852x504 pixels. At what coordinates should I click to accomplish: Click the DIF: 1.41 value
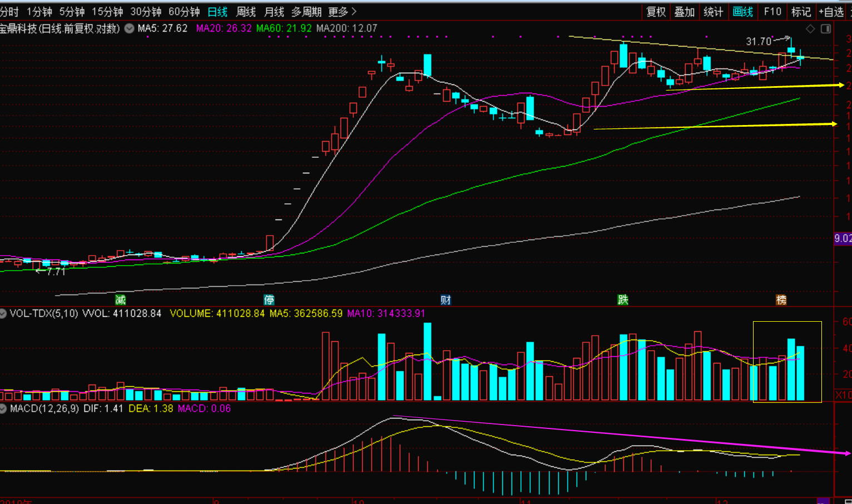point(103,408)
